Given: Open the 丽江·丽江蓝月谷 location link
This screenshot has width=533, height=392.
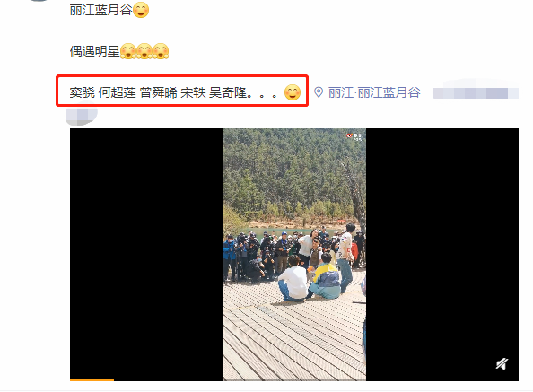Looking at the screenshot, I should (x=374, y=92).
